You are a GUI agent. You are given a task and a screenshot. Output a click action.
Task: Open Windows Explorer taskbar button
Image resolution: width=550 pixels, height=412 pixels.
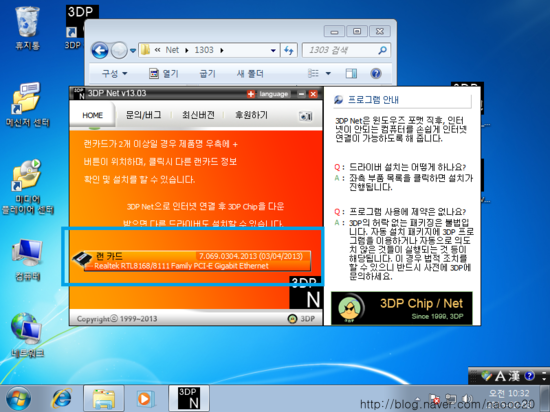click(x=104, y=399)
